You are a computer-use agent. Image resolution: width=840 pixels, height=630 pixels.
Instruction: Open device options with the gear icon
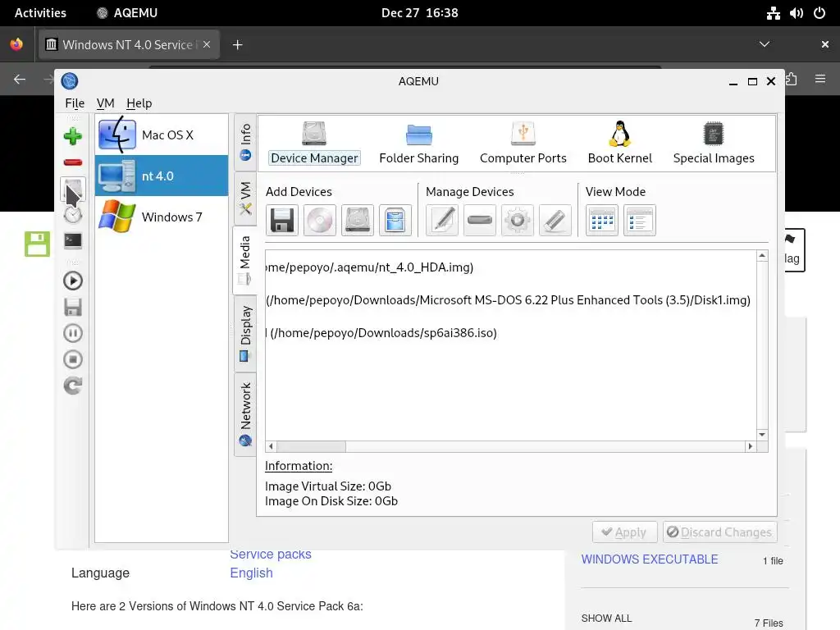[x=518, y=220]
